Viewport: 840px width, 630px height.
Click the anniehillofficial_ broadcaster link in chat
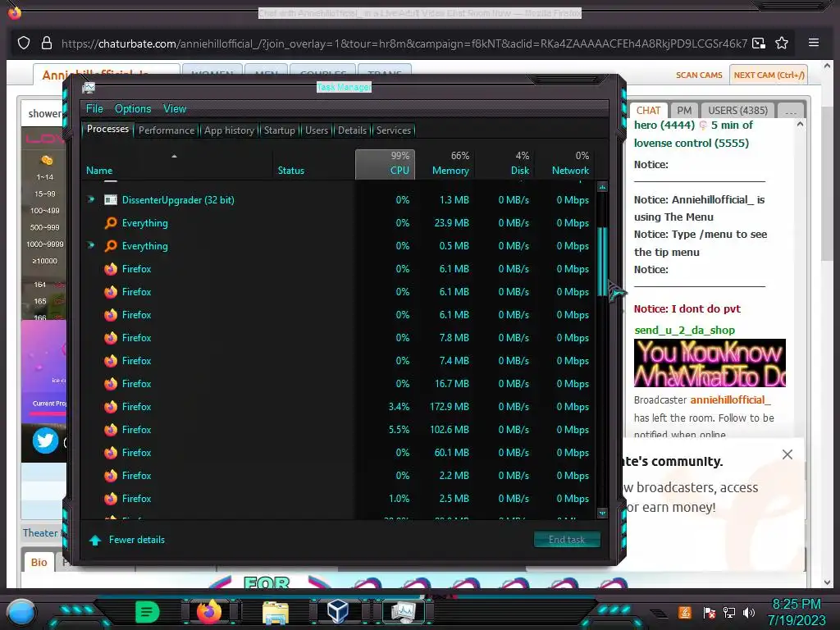(x=730, y=399)
